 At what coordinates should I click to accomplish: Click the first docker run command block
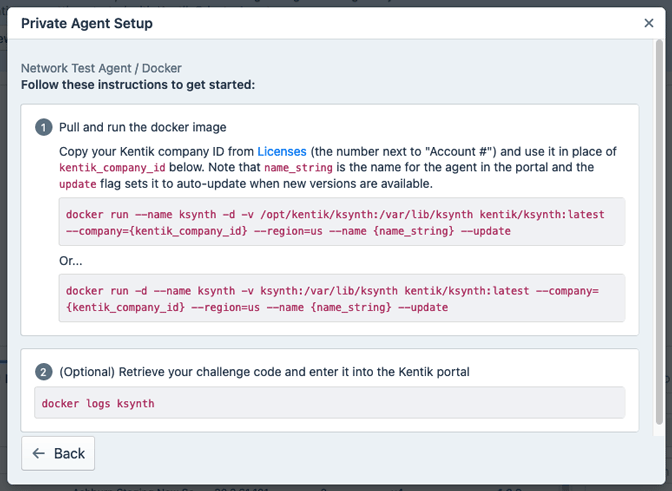[x=341, y=222]
